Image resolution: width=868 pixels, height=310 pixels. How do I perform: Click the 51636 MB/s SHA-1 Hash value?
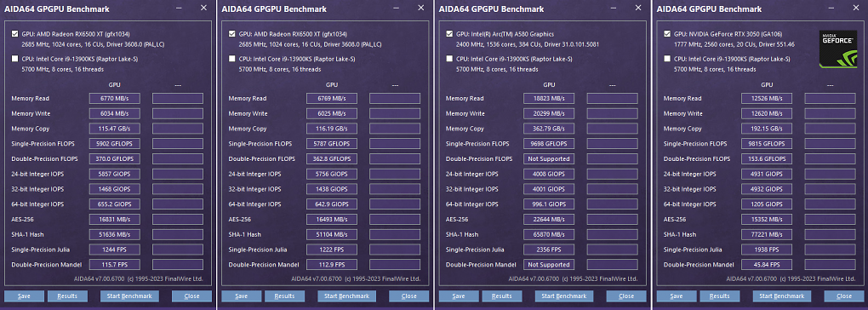pos(115,234)
